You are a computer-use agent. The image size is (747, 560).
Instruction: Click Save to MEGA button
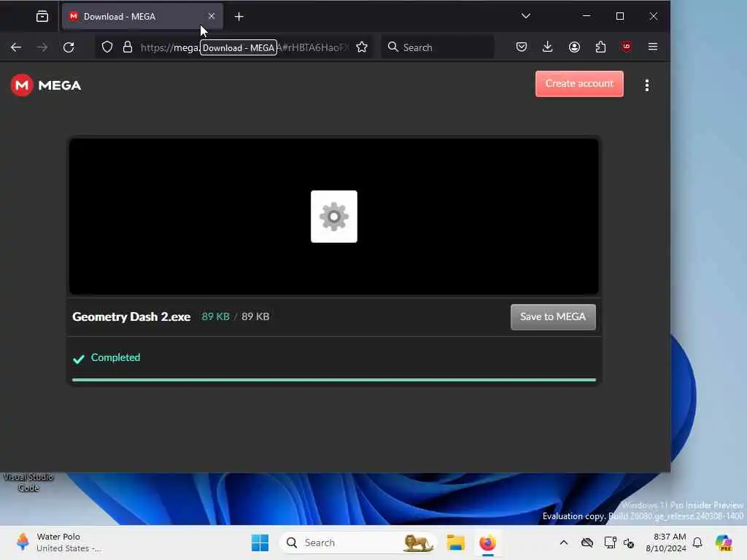coord(553,316)
